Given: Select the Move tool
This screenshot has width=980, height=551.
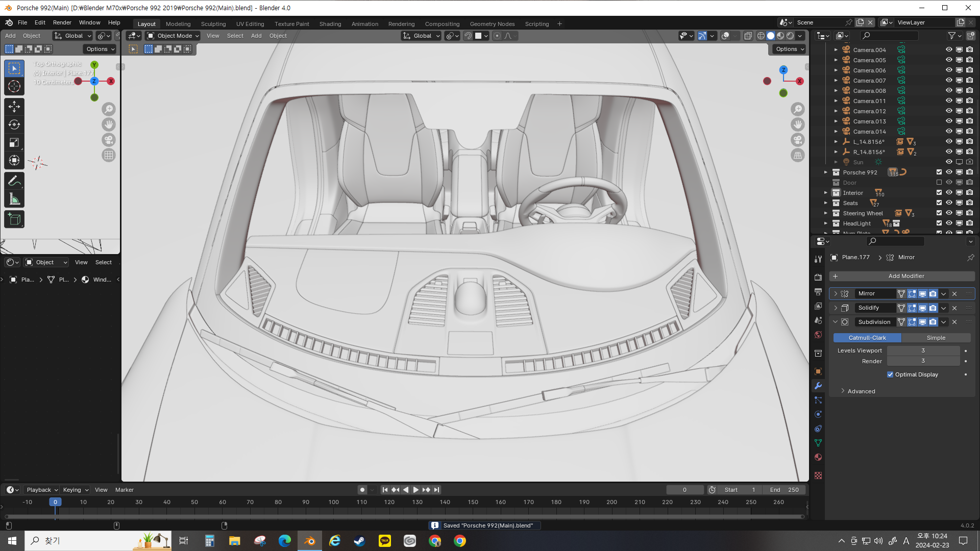Looking at the screenshot, I should point(14,106).
